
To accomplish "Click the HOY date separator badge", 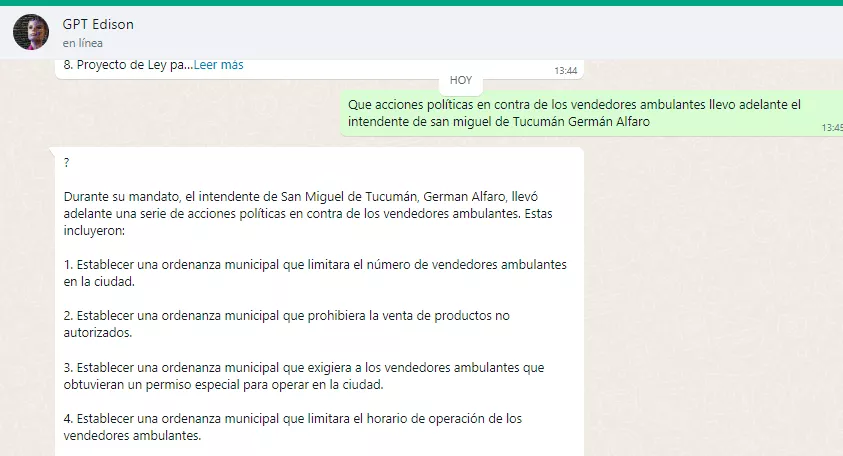I will [460, 80].
